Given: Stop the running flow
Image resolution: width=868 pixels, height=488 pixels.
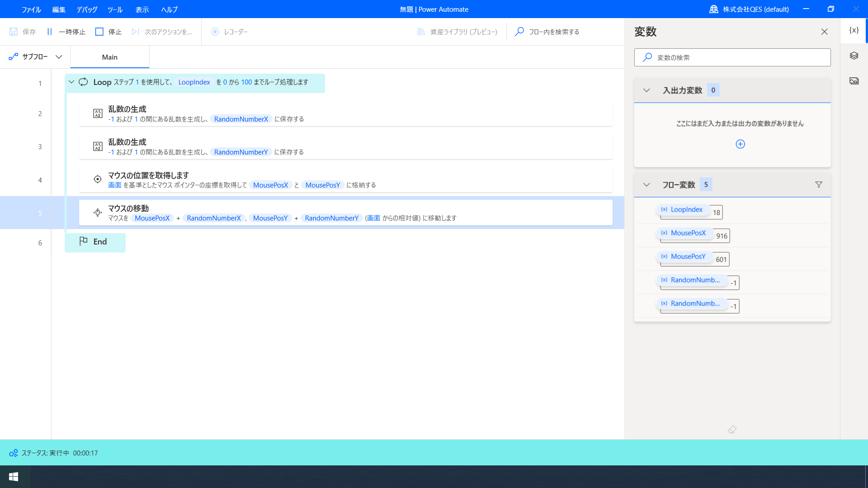Looking at the screenshot, I should pos(108,32).
